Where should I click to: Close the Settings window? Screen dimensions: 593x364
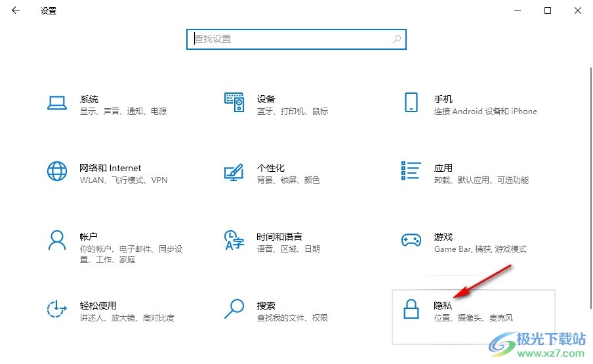tap(578, 10)
